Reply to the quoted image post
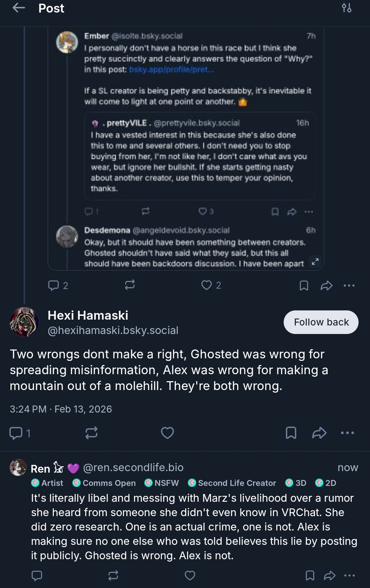The height and width of the screenshot is (588, 370). coord(54,285)
